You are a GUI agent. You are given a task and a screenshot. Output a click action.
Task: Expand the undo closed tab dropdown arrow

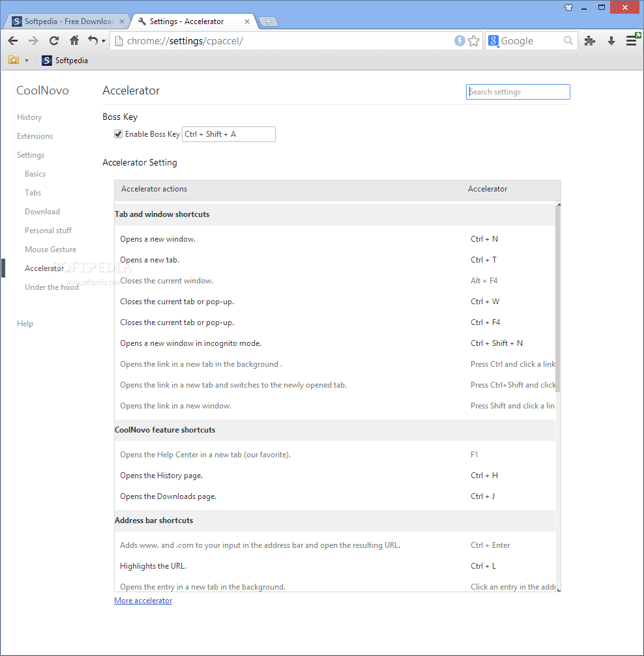point(104,41)
